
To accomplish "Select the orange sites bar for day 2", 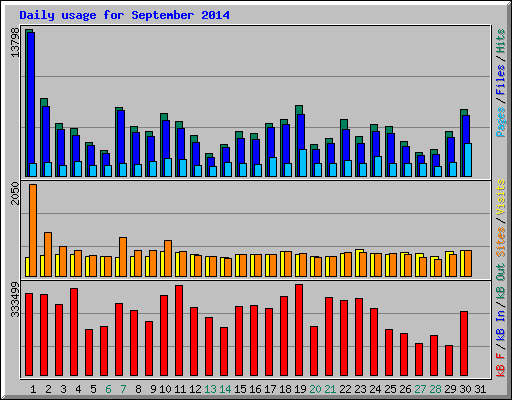I will tap(48, 254).
